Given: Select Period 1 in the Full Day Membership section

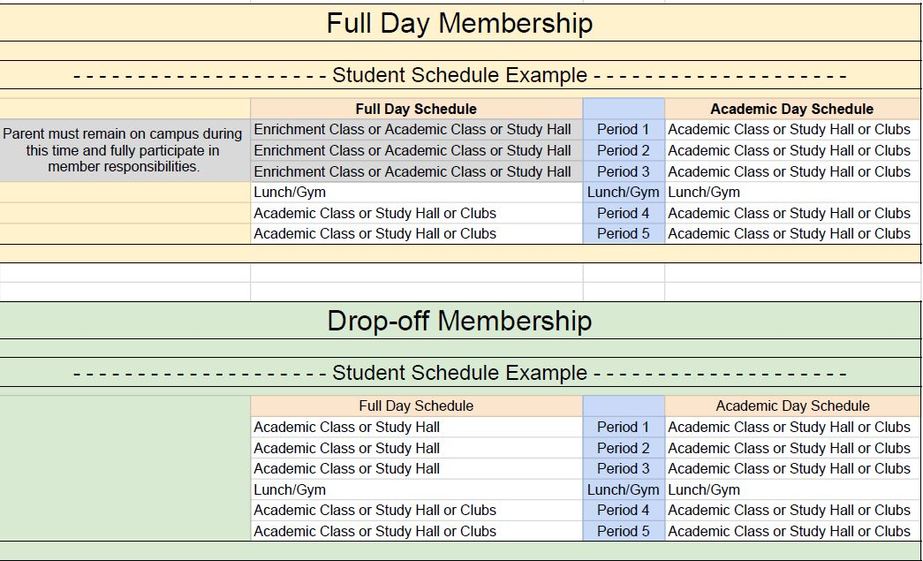Looking at the screenshot, I should [623, 129].
